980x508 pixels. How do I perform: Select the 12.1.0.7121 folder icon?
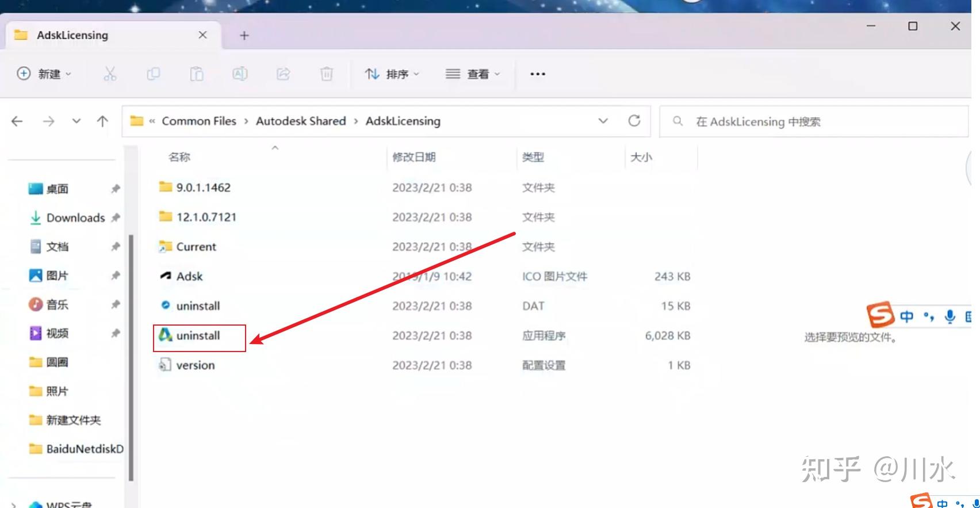click(x=166, y=216)
